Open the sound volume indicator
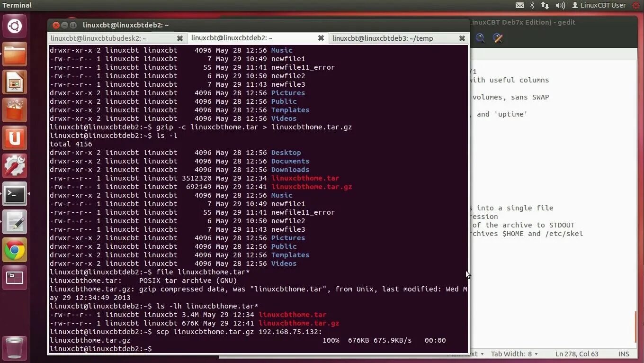The width and height of the screenshot is (644, 363). [x=560, y=5]
